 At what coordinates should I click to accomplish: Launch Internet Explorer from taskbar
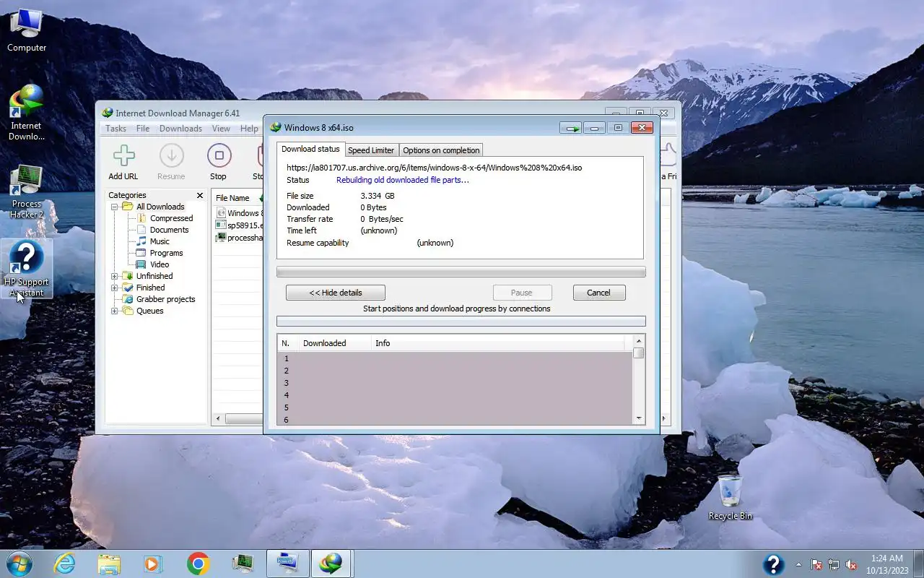pyautogui.click(x=64, y=564)
